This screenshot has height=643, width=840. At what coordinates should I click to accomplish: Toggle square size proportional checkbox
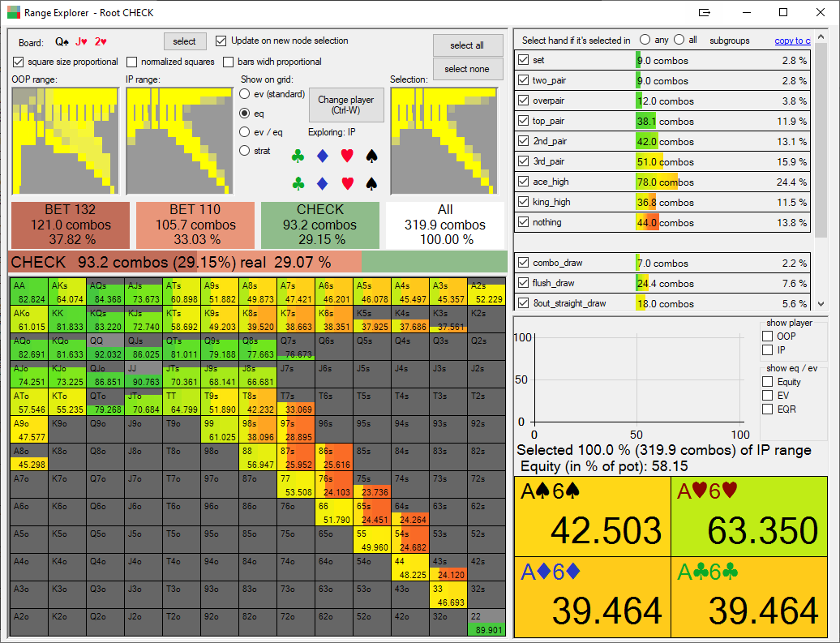click(x=18, y=62)
